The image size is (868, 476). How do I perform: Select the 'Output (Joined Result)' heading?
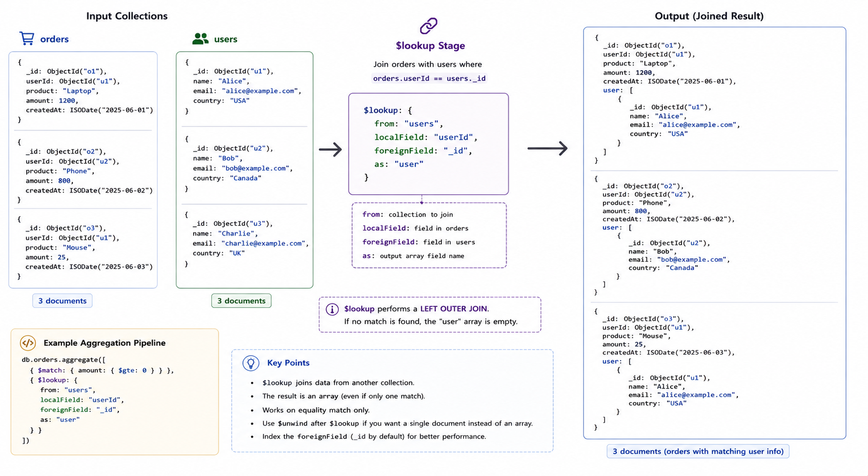[x=709, y=16]
